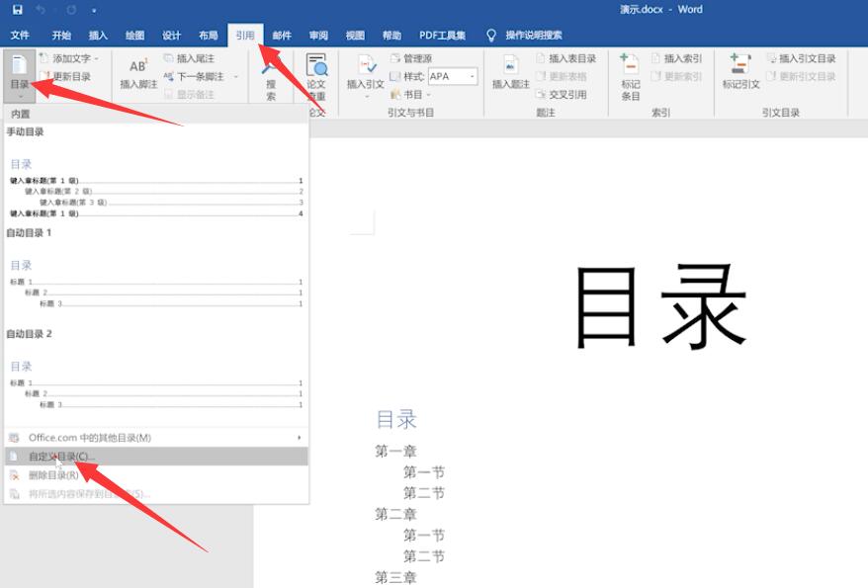
Task: Click 第一节 under 第一章 in the document
Action: 423,472
